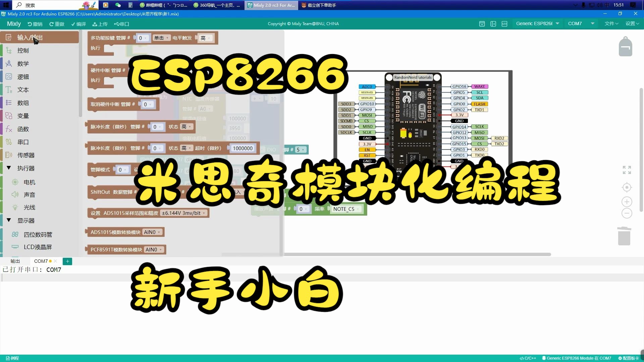Click 配置板卡 in the status bar
Image resolution: width=644 pixels, height=362 pixels.
(628, 358)
